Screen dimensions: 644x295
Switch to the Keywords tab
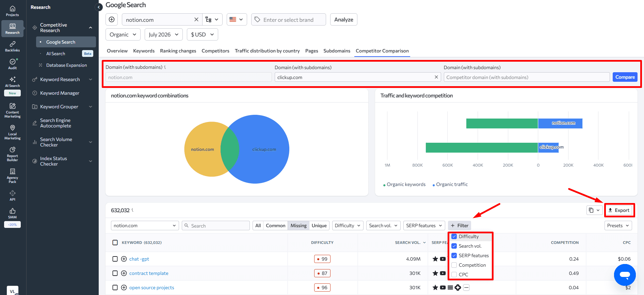coord(144,51)
